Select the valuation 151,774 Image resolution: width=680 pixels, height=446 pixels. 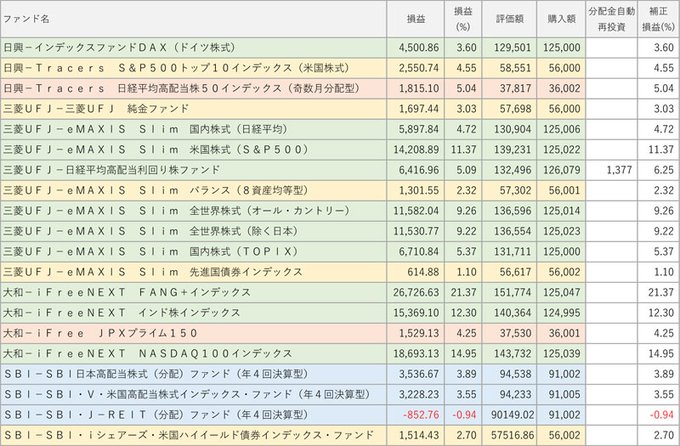point(513,292)
